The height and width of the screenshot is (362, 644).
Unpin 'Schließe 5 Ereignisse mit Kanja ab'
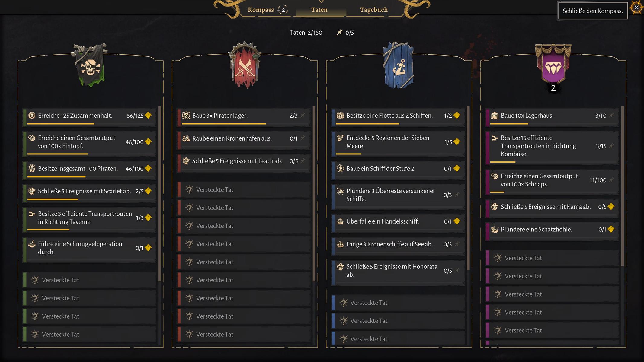tap(611, 207)
